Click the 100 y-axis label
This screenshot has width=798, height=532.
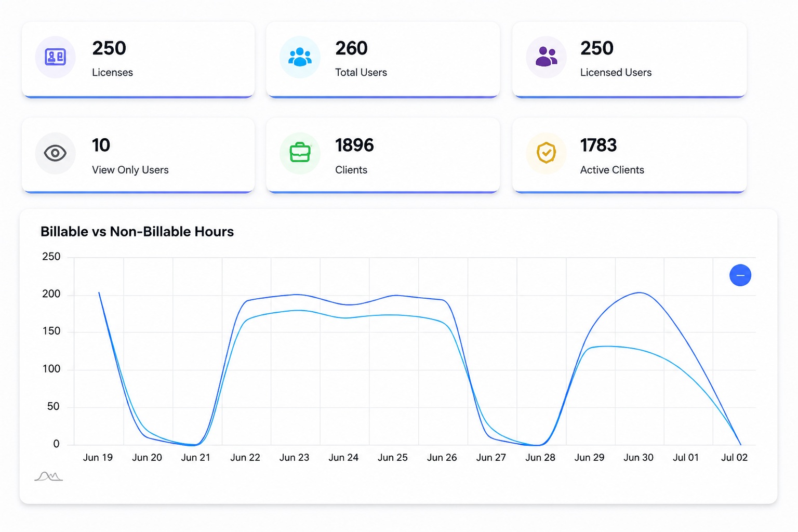(51, 369)
